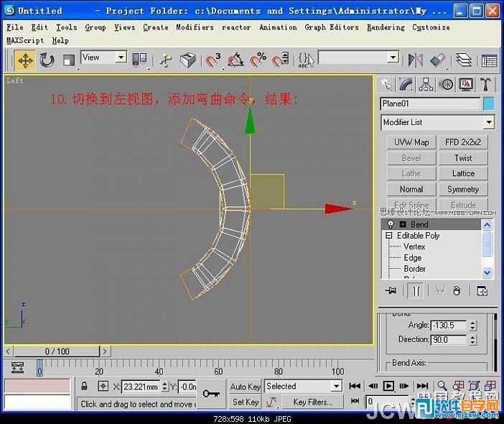Toggle the Angle Snap icon
Viewport: 504px width, 424px height.
pyautogui.click(x=235, y=60)
